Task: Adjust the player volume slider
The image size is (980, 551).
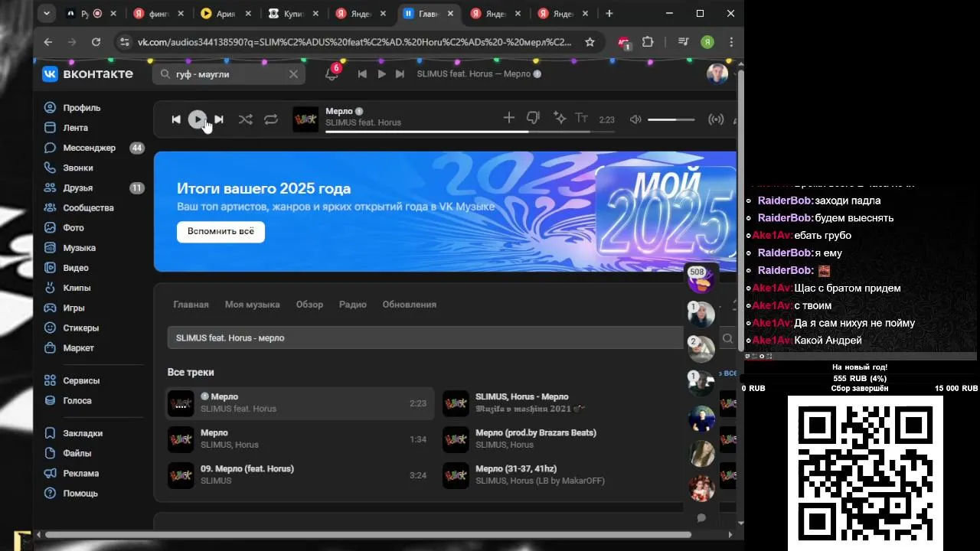Action: tap(671, 119)
